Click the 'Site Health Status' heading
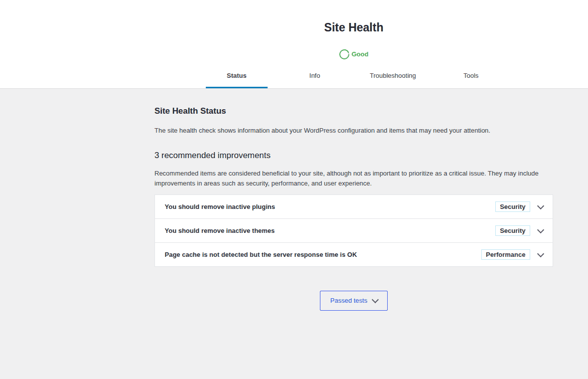 (190, 111)
